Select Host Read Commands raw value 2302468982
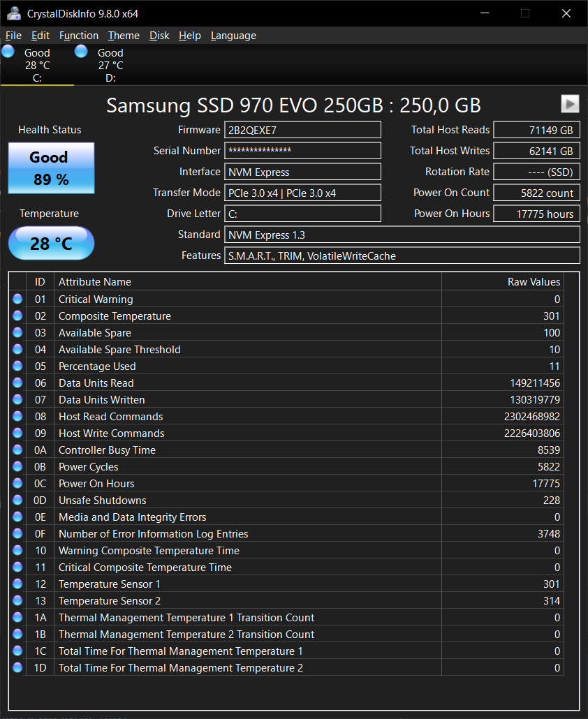The image size is (588, 719). click(x=532, y=416)
